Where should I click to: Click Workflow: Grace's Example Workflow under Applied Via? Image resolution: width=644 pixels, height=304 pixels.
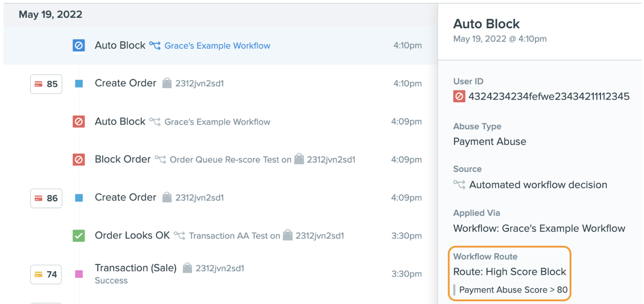click(539, 228)
